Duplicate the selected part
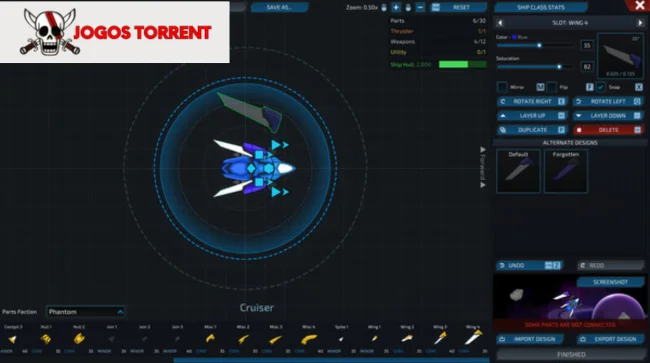 pos(532,130)
